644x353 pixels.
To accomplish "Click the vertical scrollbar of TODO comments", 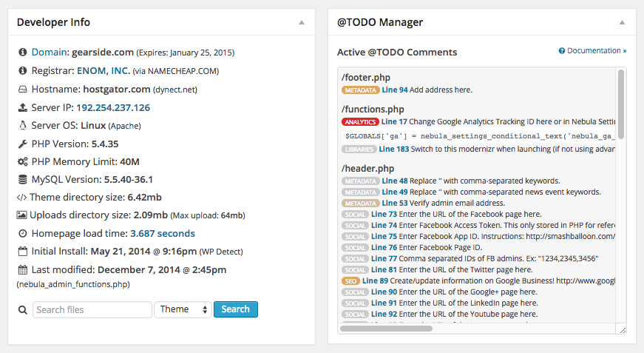I will click(620, 104).
